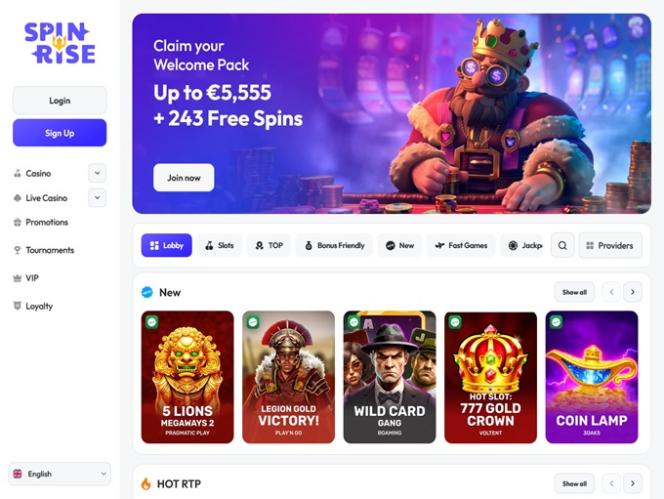
Task: Click the SpinRise logo
Action: pos(59,43)
